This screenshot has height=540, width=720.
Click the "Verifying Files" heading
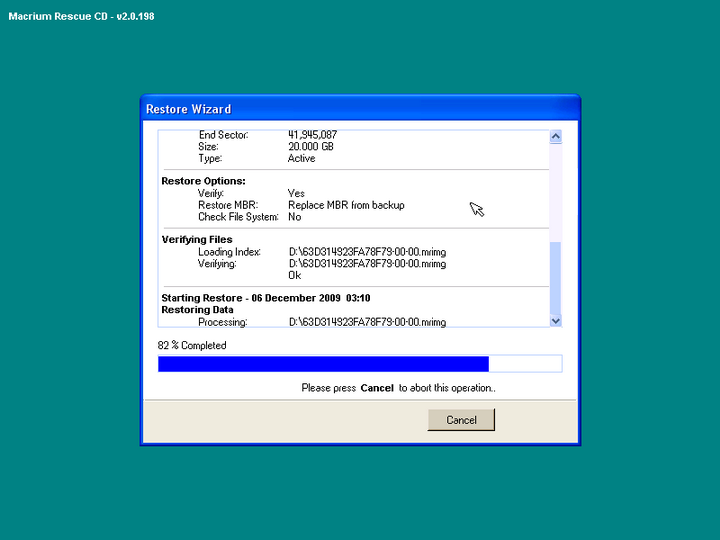[197, 239]
